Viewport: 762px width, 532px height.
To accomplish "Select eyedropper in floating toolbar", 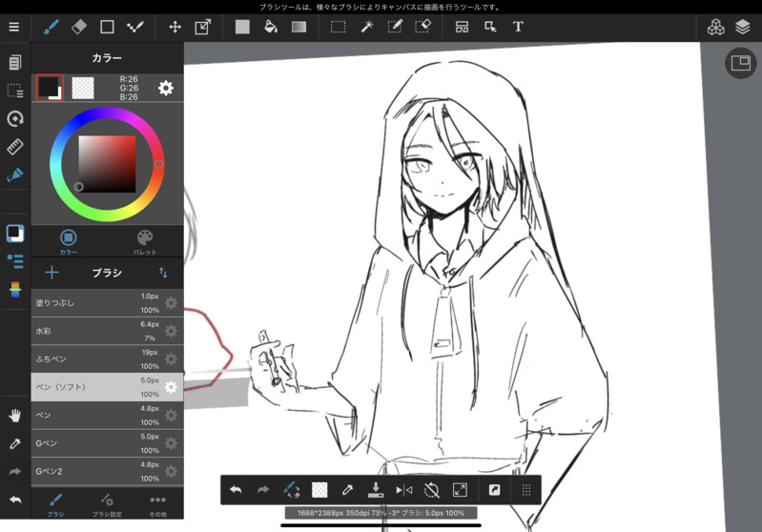I will pos(347,490).
